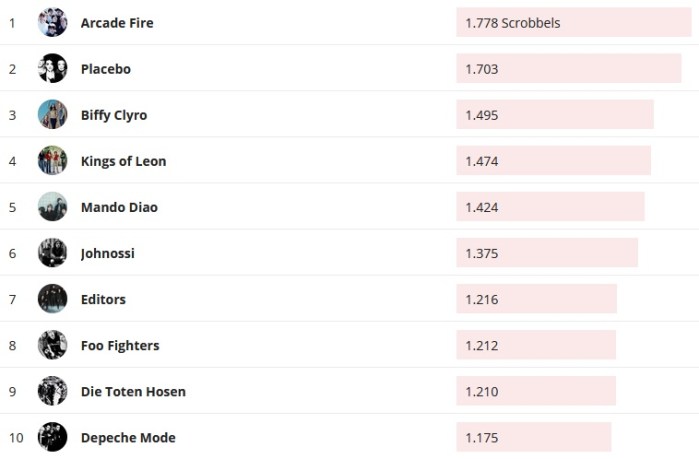Select the Kings of Leon avatar

pos(52,160)
